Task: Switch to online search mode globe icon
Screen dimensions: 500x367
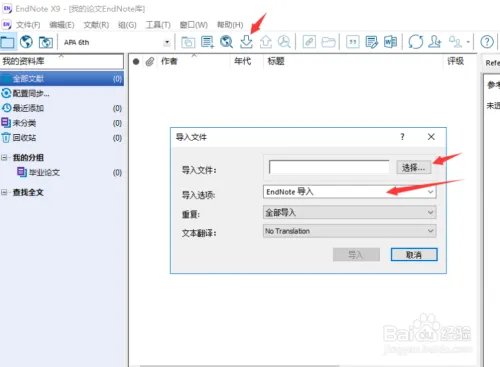Action: (x=26, y=42)
